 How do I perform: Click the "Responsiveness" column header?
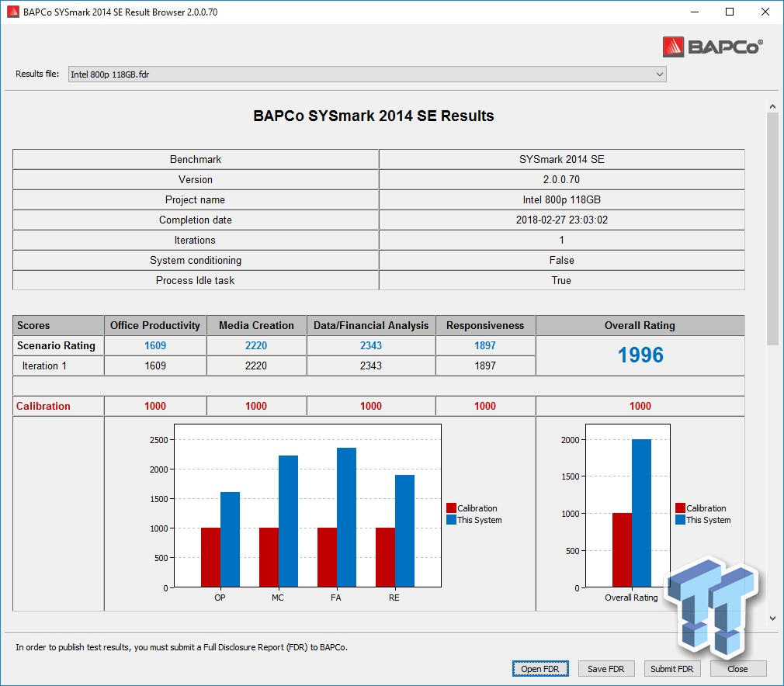pyautogui.click(x=485, y=325)
